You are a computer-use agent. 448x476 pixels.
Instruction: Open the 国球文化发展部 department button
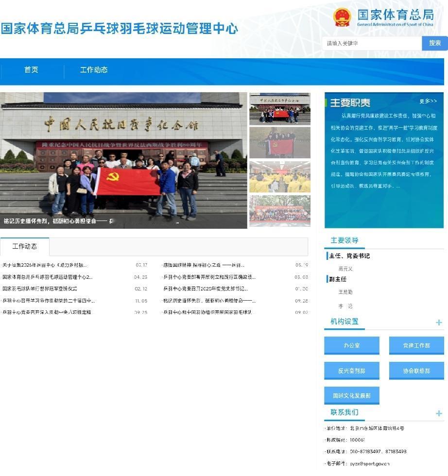click(352, 395)
